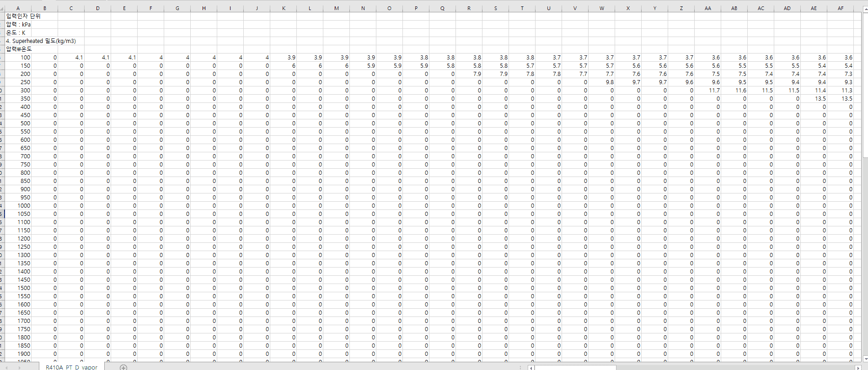Select column AA by its header

coord(707,8)
